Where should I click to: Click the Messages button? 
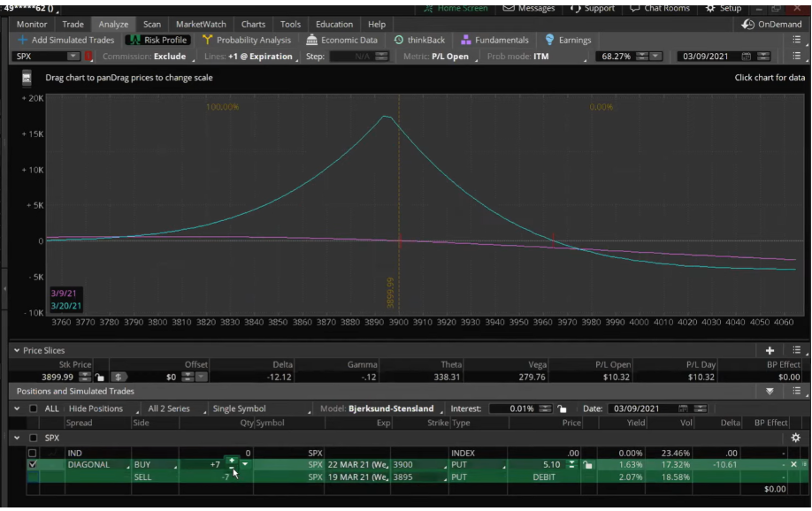[x=529, y=8]
